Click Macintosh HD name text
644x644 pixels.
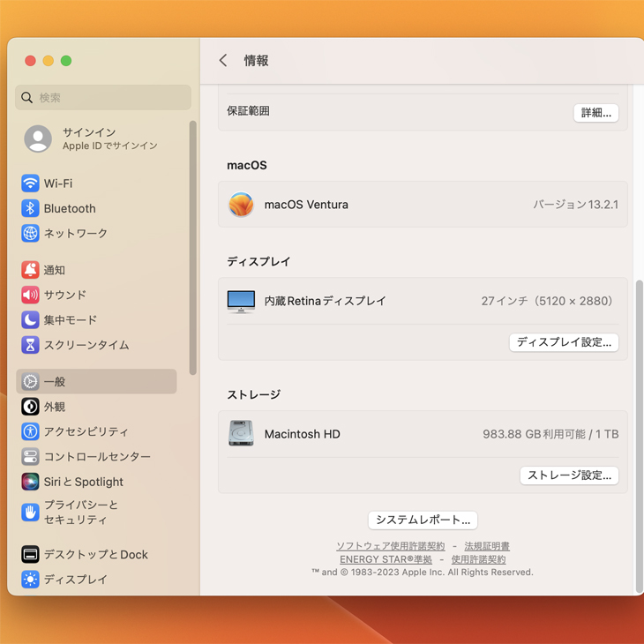pyautogui.click(x=303, y=434)
